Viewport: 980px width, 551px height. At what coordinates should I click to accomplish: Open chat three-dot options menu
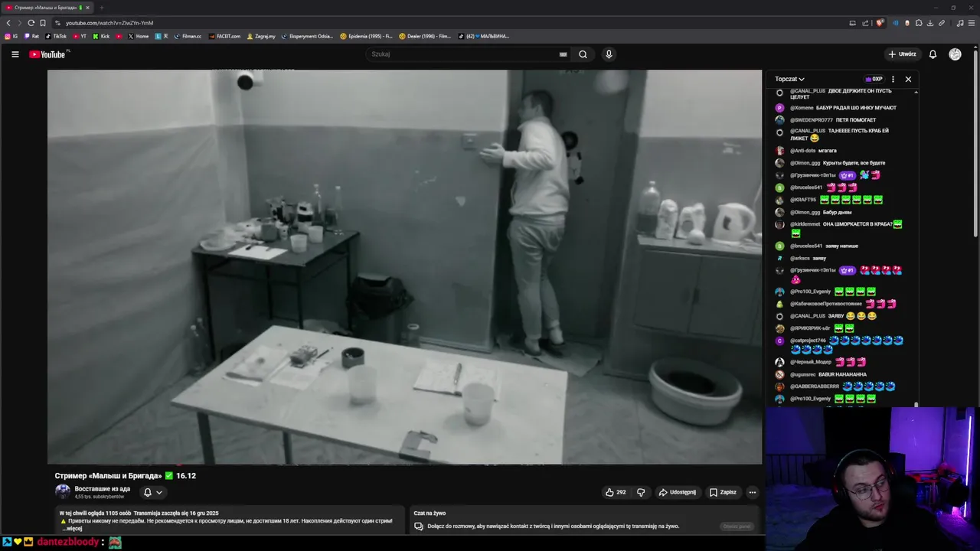893,79
